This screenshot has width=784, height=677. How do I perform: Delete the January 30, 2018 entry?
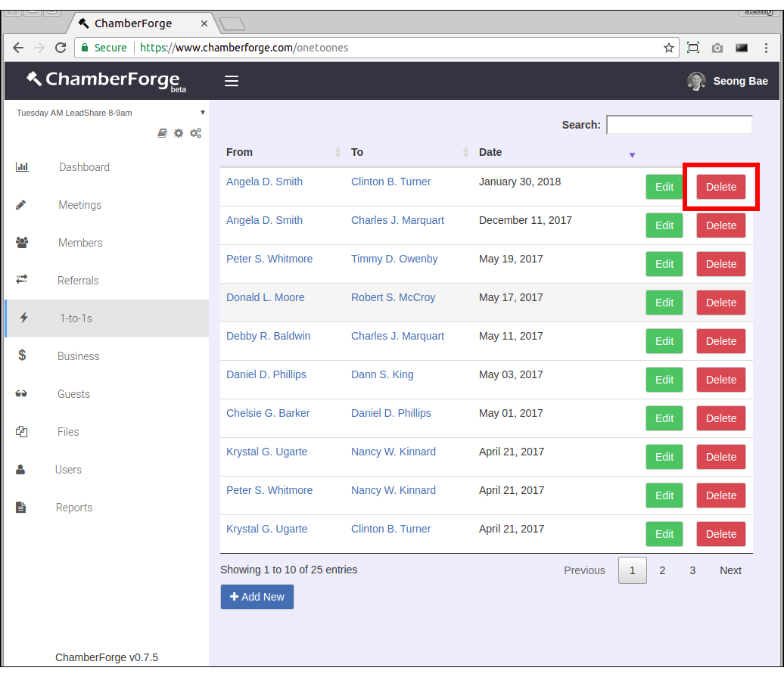720,187
